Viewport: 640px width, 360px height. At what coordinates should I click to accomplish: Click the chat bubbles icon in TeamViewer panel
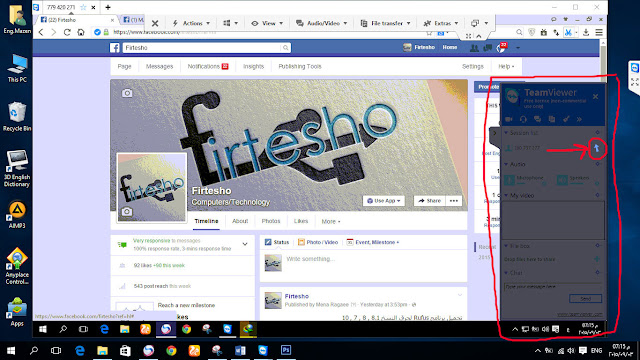[538, 119]
